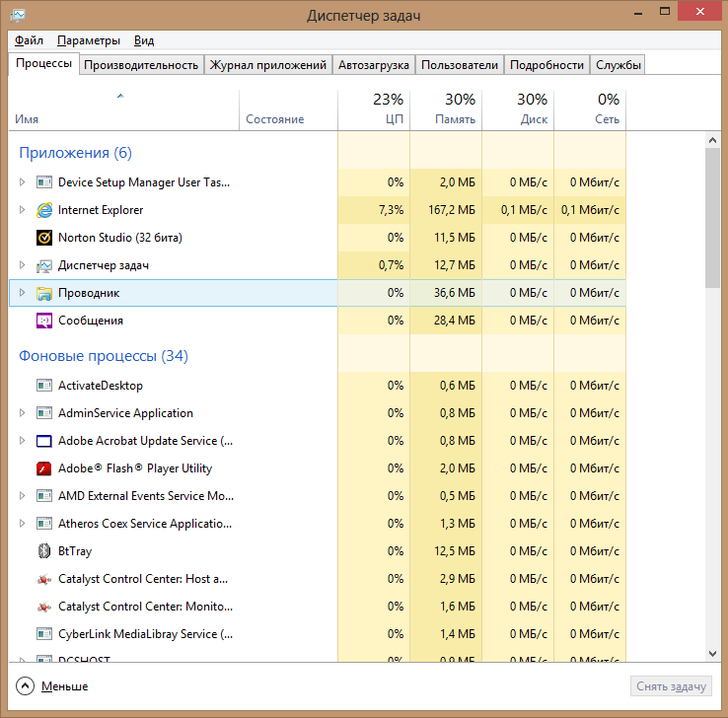Select the Процессы tab
Viewport: 728px width, 718px height.
(x=43, y=63)
